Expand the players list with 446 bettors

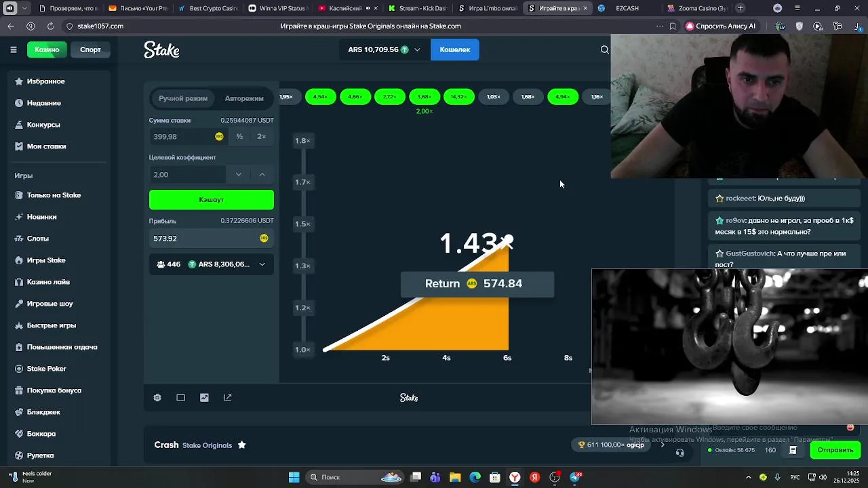click(x=212, y=264)
